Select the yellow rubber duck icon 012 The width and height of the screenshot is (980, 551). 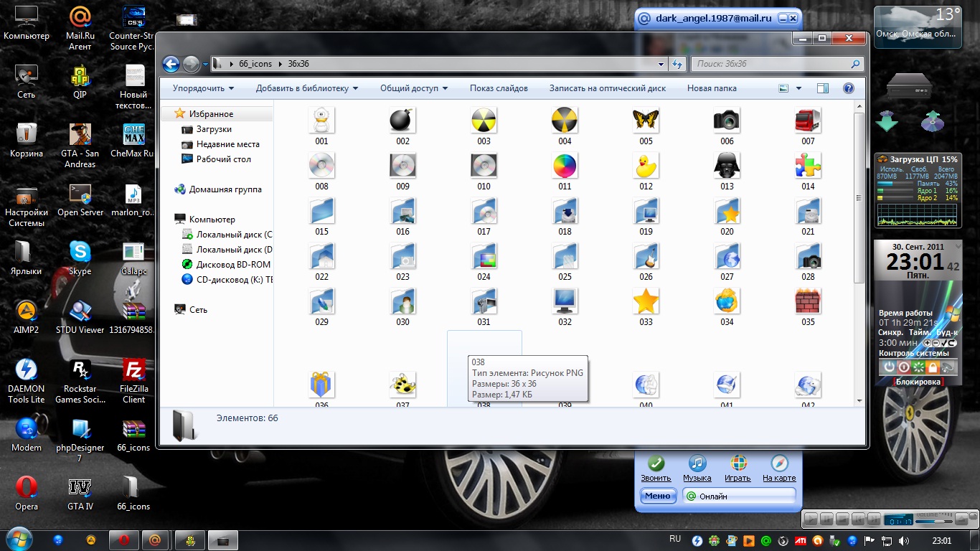(646, 166)
